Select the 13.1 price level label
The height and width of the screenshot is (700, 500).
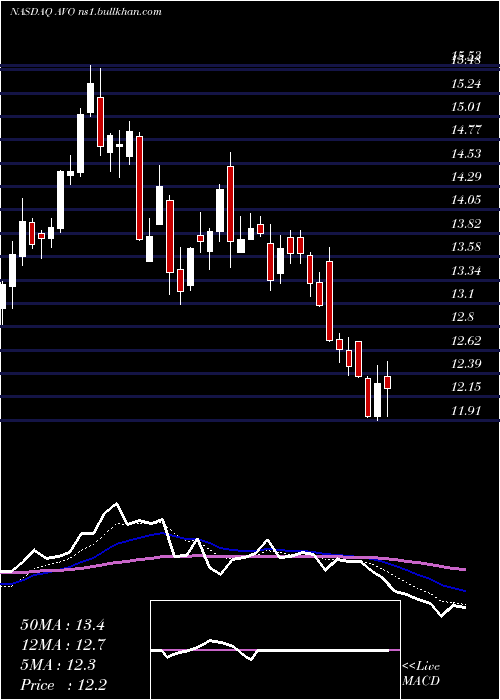(463, 294)
